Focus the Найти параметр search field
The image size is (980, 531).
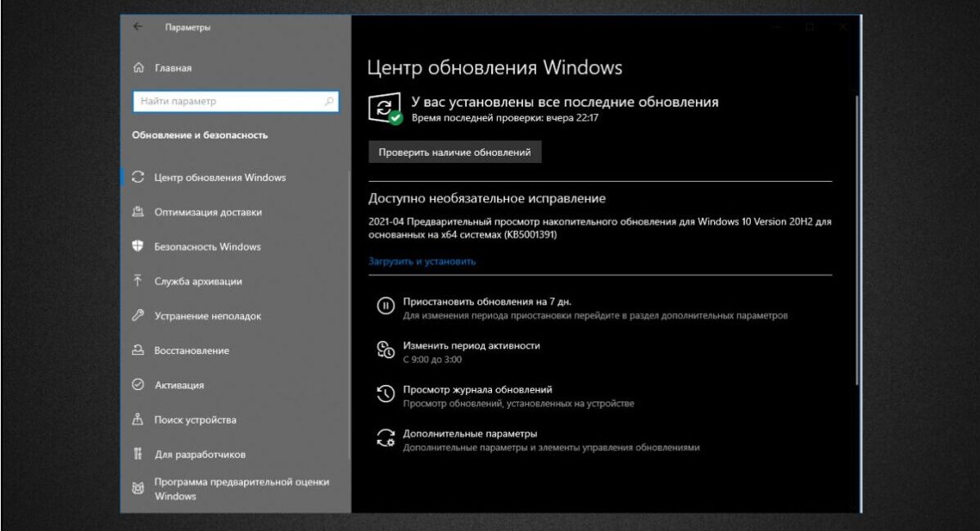point(236,101)
